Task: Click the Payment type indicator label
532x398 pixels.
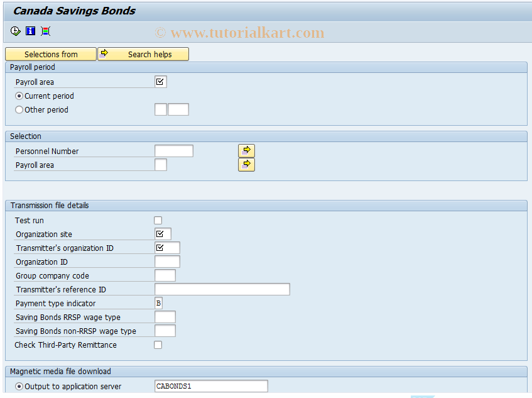Action: (x=56, y=303)
